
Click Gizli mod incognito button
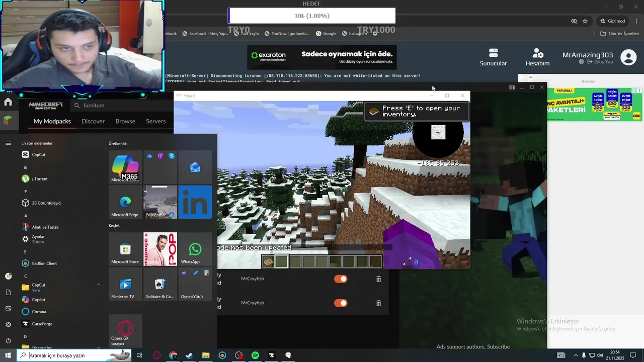pyautogui.click(x=612, y=21)
